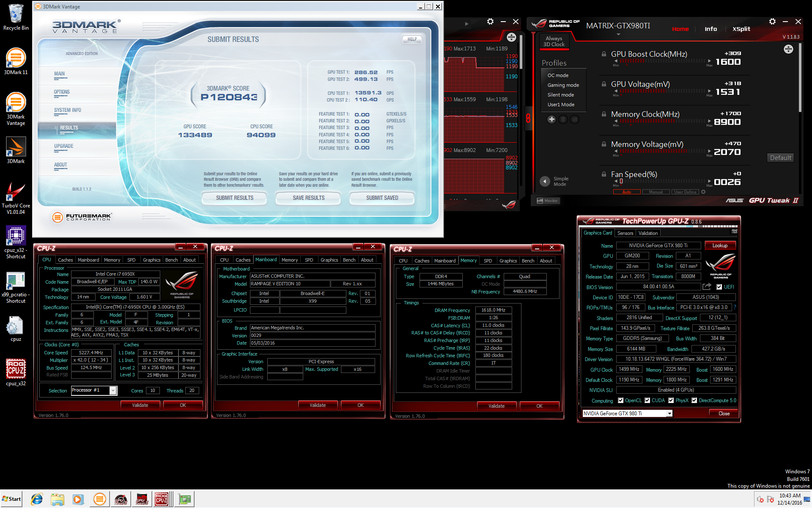Click the ROG CPU-Z taskbar icon
The width and height of the screenshot is (812, 508).
[162, 499]
